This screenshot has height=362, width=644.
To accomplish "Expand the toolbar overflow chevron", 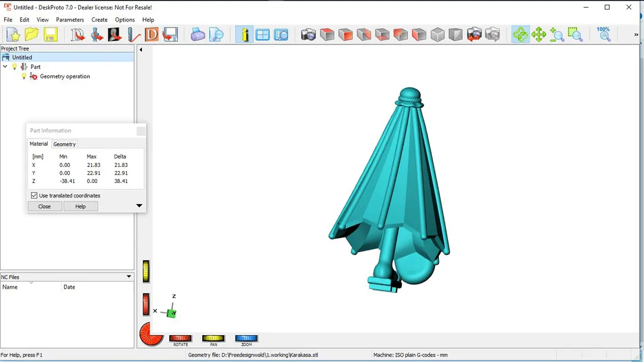I will pos(636,35).
